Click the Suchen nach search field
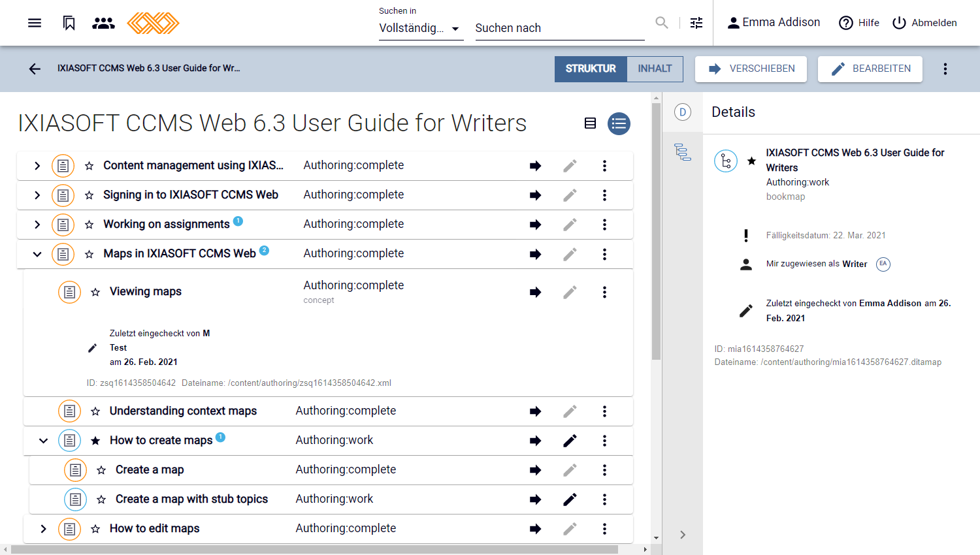 [x=560, y=28]
